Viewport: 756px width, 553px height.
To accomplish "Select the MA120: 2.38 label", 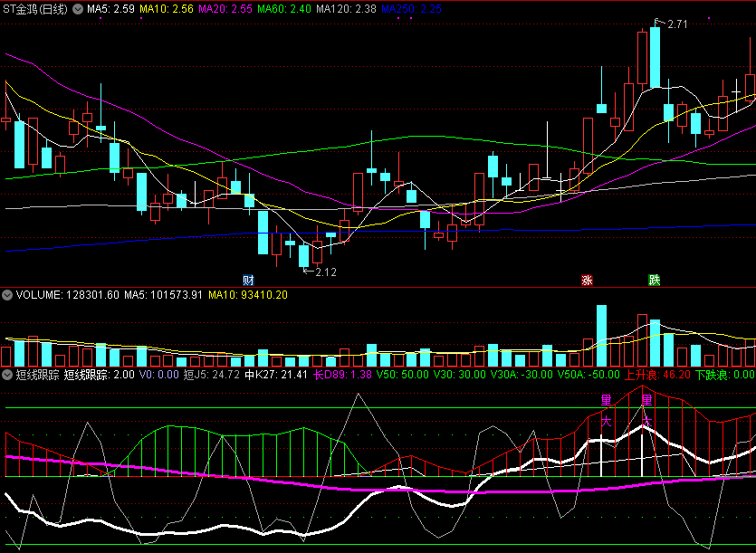I will coord(346,9).
